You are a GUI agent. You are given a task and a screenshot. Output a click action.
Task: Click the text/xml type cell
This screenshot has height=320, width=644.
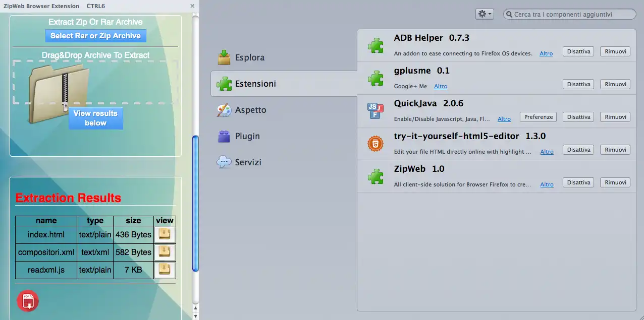tap(95, 252)
